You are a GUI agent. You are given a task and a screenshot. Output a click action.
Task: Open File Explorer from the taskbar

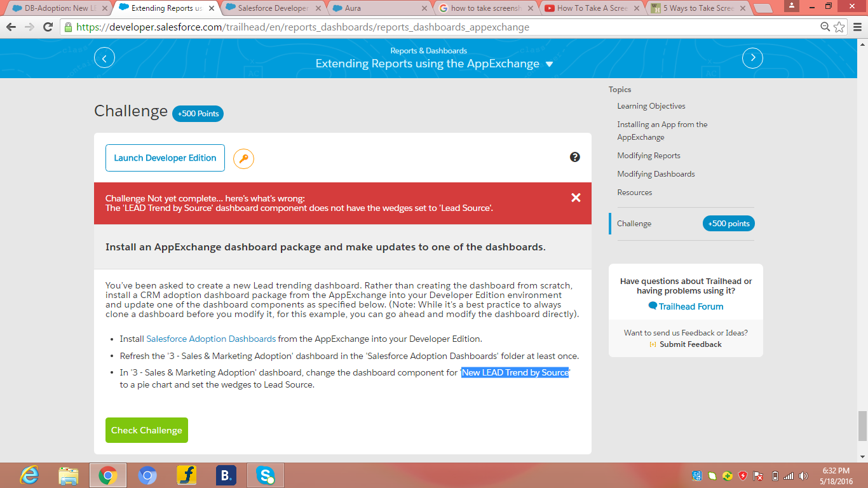68,475
